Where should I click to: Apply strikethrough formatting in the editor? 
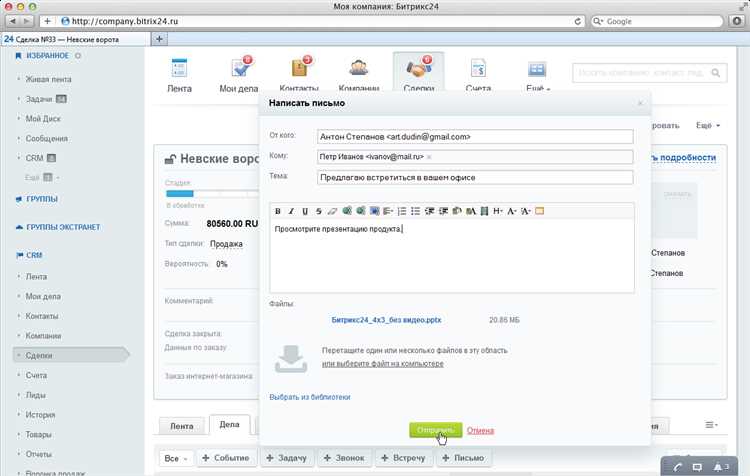tap(319, 211)
